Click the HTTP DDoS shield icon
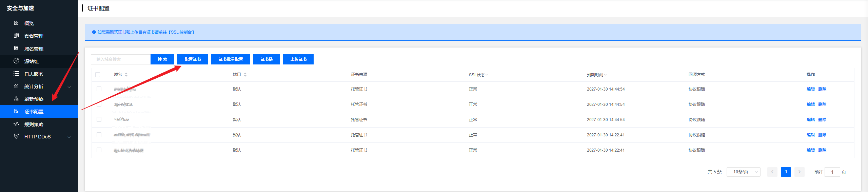The width and height of the screenshot is (868, 192). (16, 136)
